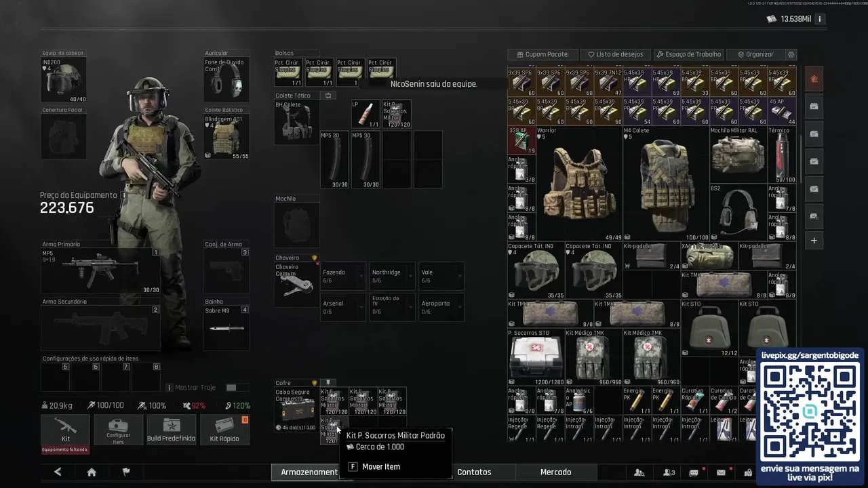Select the Arsenal key group
Image resolution: width=868 pixels, height=488 pixels.
[343, 307]
